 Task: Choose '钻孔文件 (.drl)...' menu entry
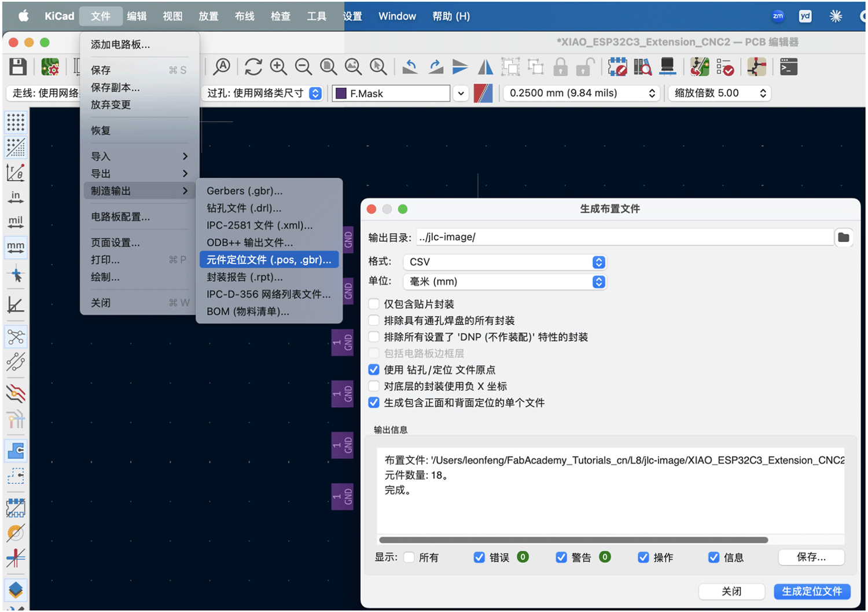point(269,208)
